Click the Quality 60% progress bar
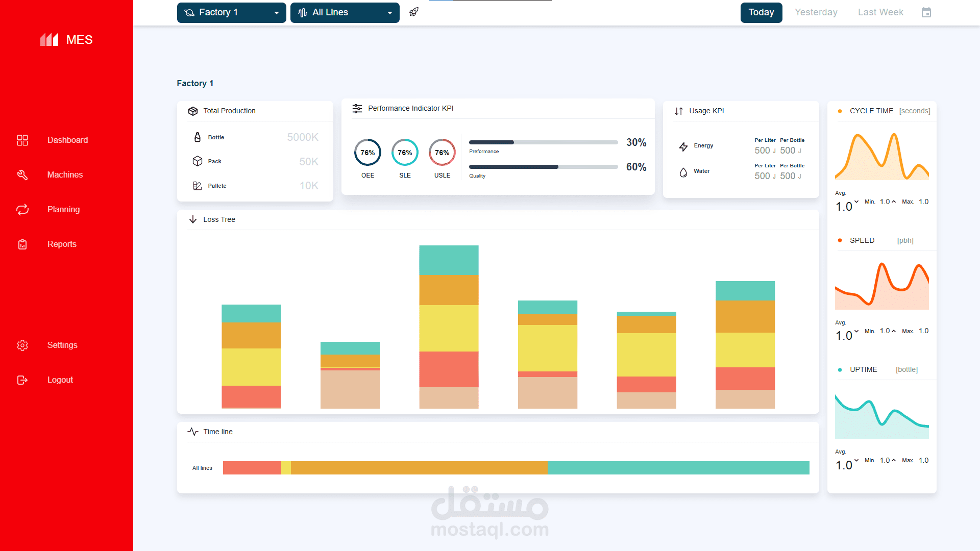Image resolution: width=980 pixels, height=551 pixels. tap(543, 167)
